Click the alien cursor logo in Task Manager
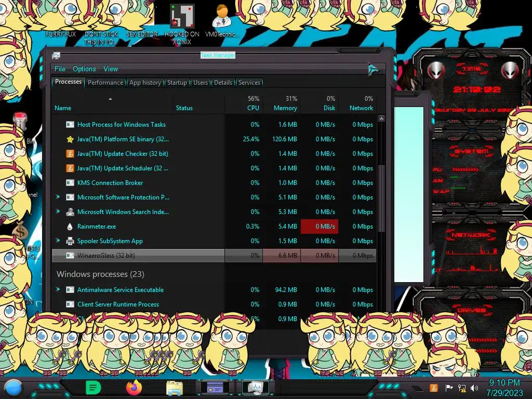 tap(374, 70)
